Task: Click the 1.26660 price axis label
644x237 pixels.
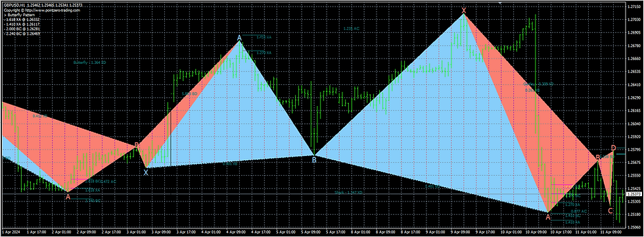Action: pos(635,59)
